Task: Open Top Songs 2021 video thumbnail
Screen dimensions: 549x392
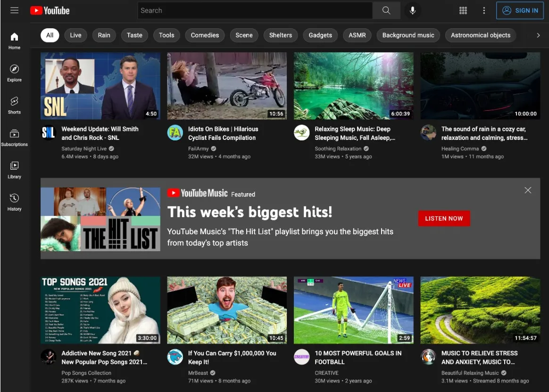Action: point(100,310)
